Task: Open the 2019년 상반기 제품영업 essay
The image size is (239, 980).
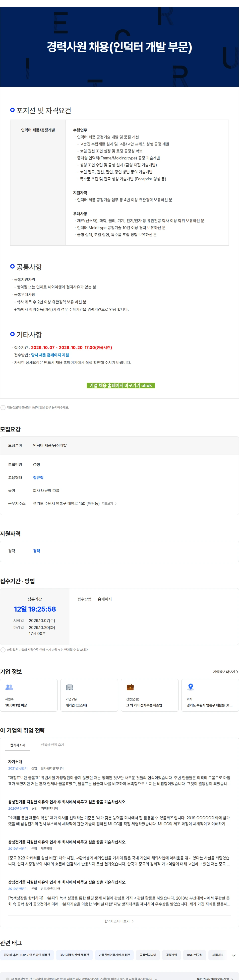Action: pos(119,853)
